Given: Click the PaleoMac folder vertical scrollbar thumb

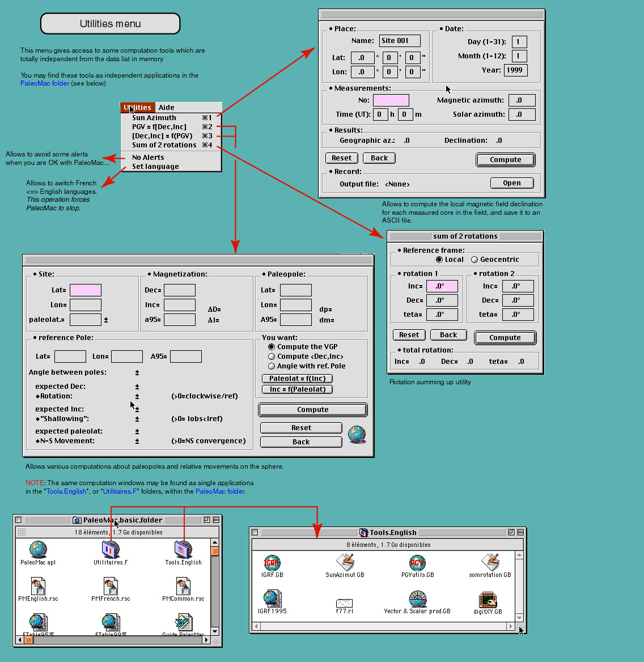Looking at the screenshot, I should [x=215, y=551].
